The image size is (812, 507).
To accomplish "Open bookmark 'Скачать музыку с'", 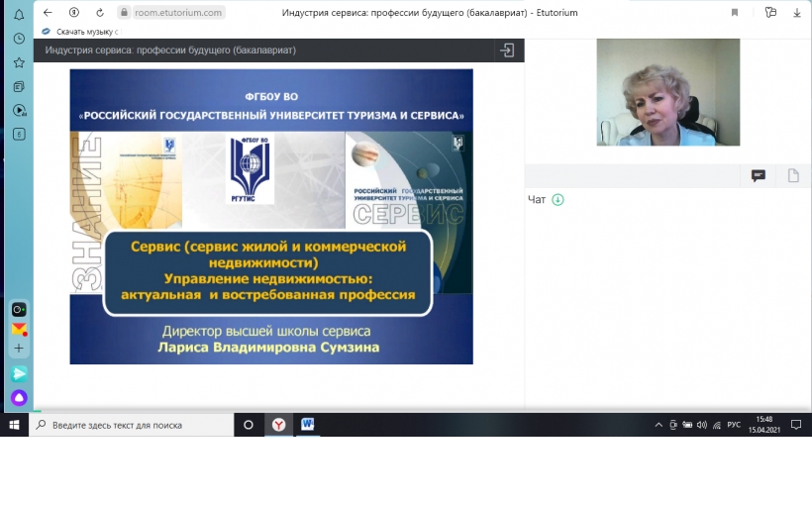I will click(80, 32).
